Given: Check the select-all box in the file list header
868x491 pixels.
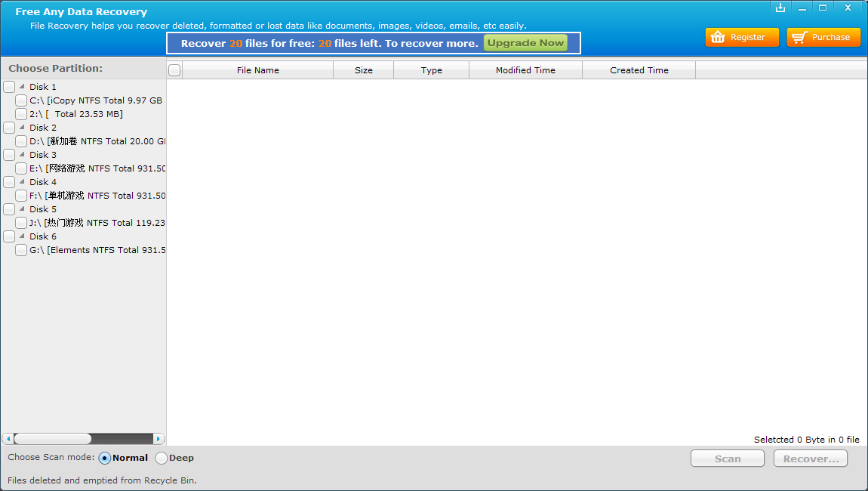Looking at the screenshot, I should (x=174, y=69).
